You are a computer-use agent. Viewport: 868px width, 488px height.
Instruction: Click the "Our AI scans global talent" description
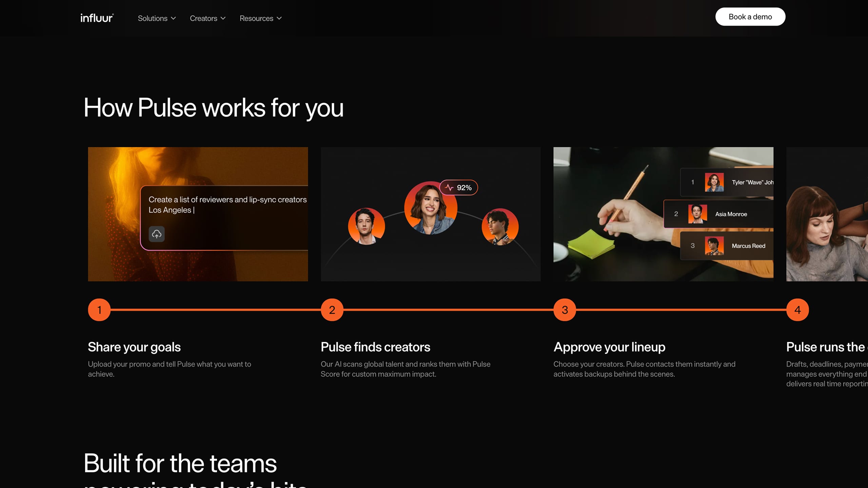[x=406, y=369]
